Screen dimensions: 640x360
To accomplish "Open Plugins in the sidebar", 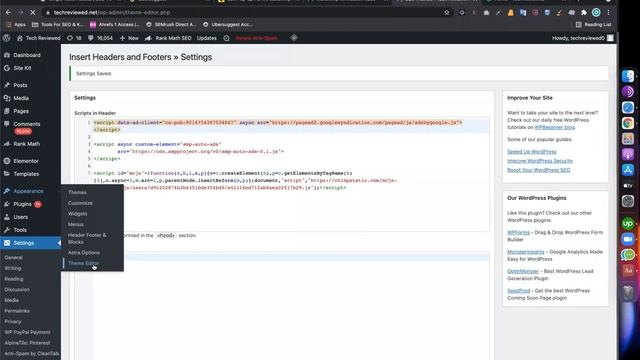I will click(x=22, y=204).
